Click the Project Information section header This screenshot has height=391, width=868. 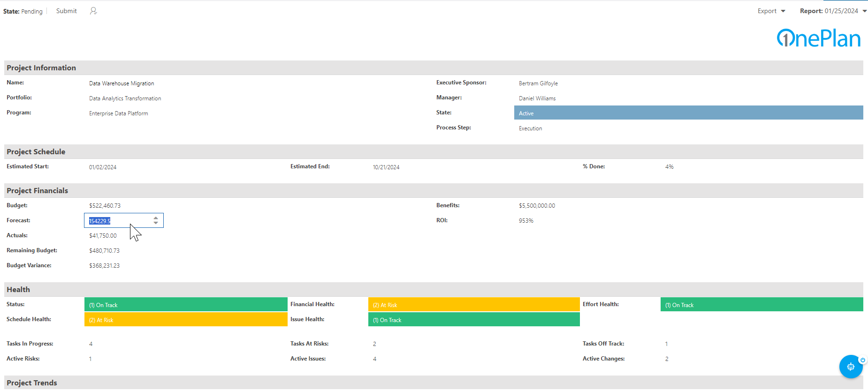click(434, 68)
